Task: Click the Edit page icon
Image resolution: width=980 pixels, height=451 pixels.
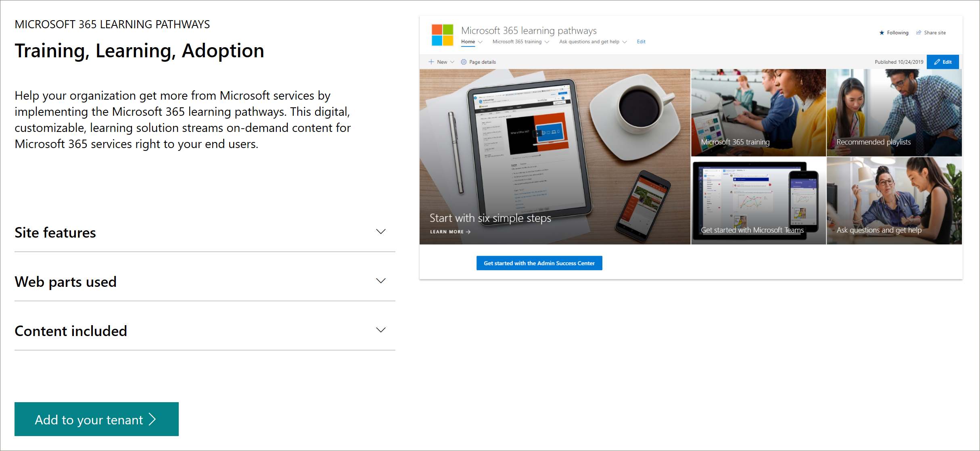Action: 944,62
